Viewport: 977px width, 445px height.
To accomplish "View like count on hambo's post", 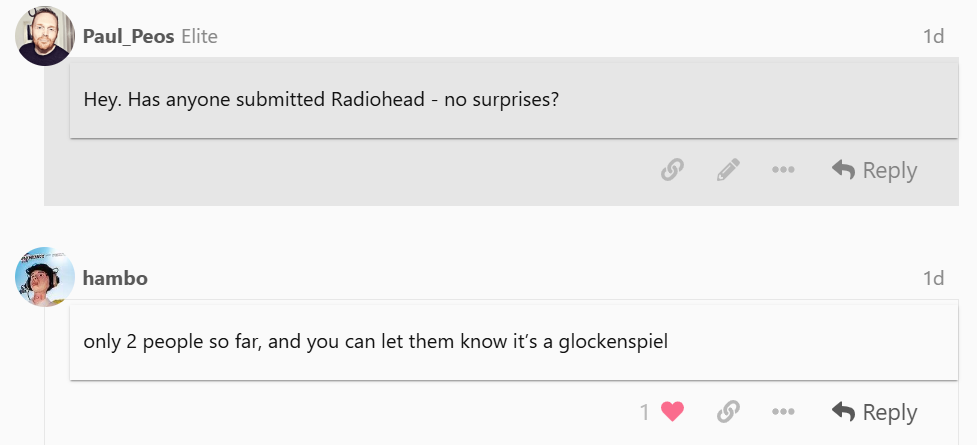I will (x=644, y=412).
